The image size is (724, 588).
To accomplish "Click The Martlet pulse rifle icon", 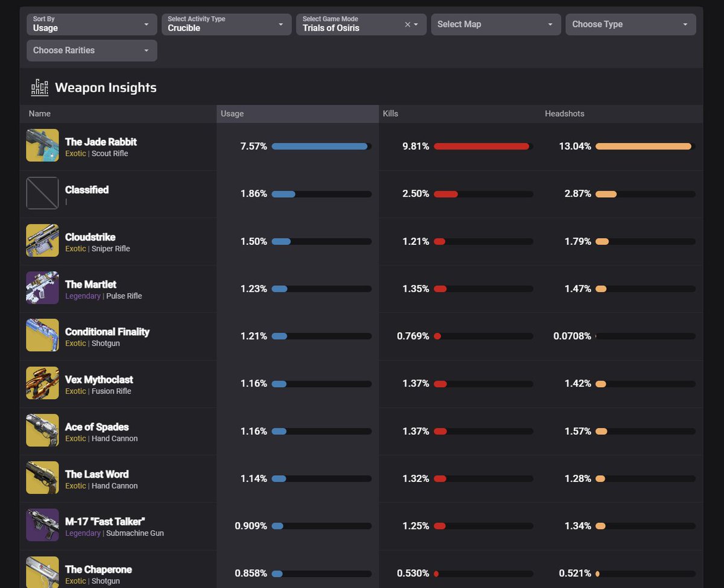I will point(42,288).
